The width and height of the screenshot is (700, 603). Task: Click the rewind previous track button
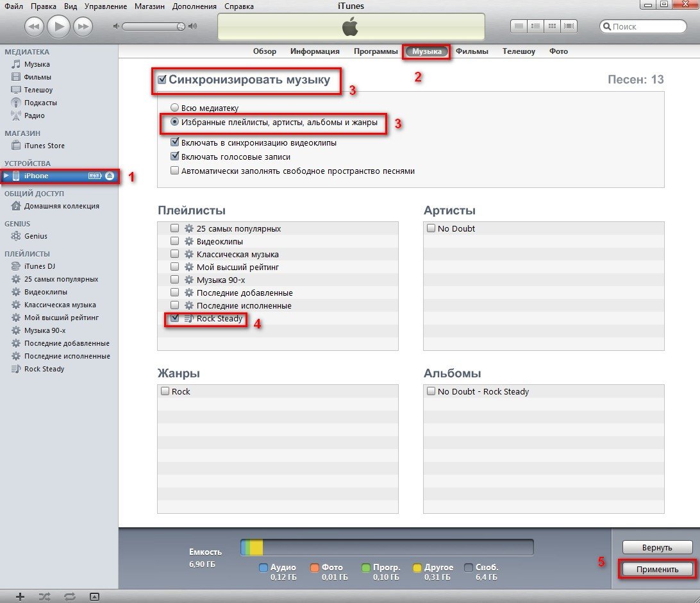34,26
